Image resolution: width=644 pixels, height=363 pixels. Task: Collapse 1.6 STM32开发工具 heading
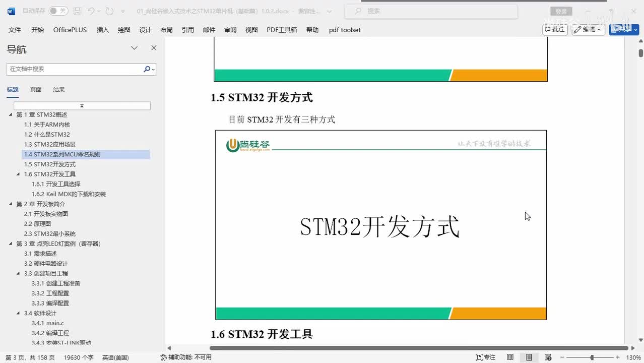pyautogui.click(x=19, y=174)
